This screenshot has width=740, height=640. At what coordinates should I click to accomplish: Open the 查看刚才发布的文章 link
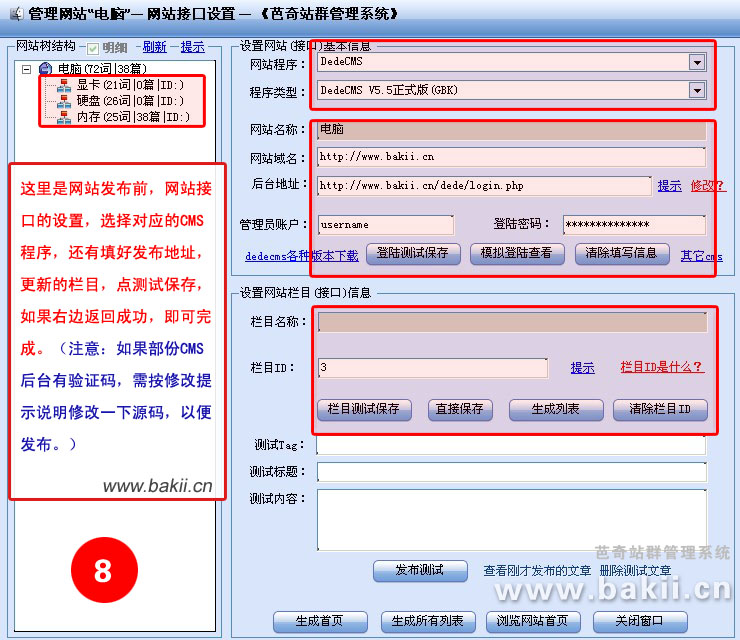point(537,571)
